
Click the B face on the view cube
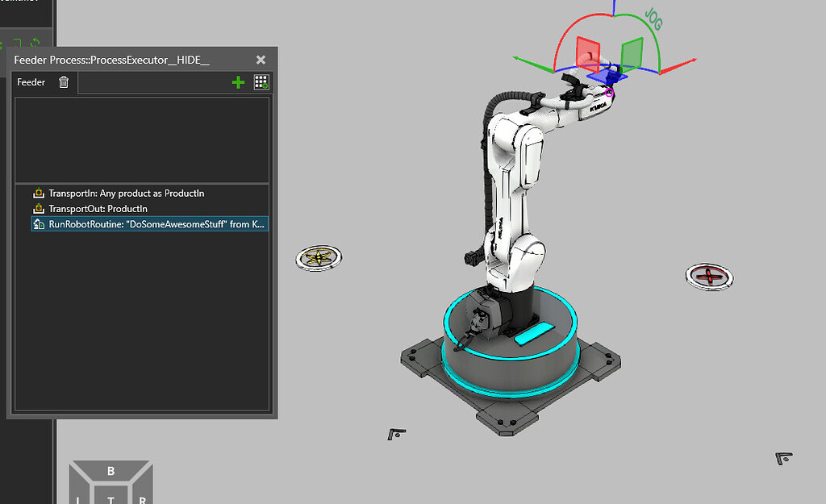111,470
